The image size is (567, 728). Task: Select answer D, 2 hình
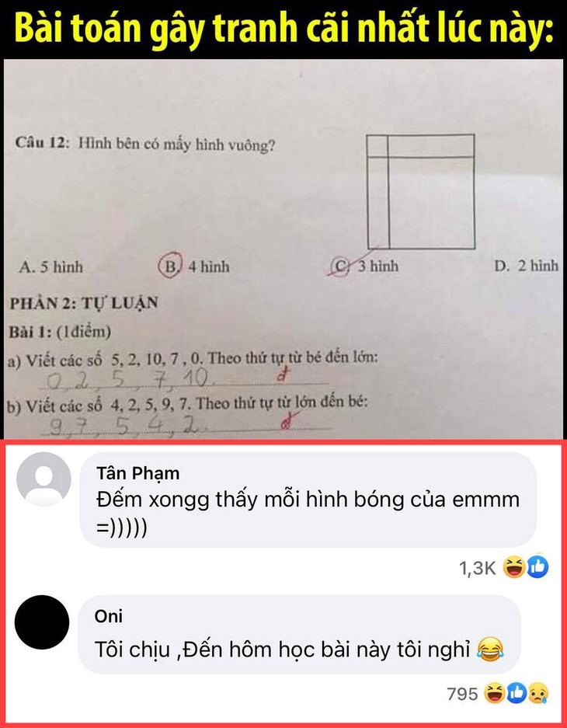pos(526,266)
